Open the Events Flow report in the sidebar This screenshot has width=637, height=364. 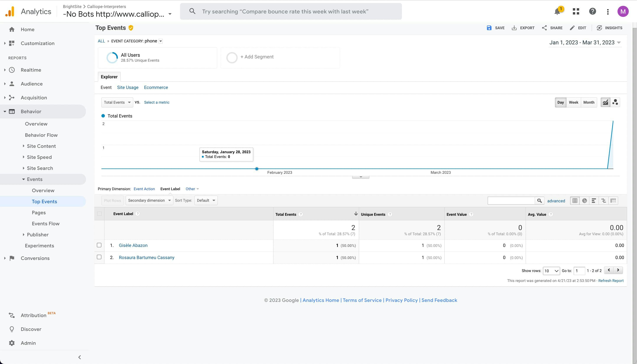coord(45,224)
